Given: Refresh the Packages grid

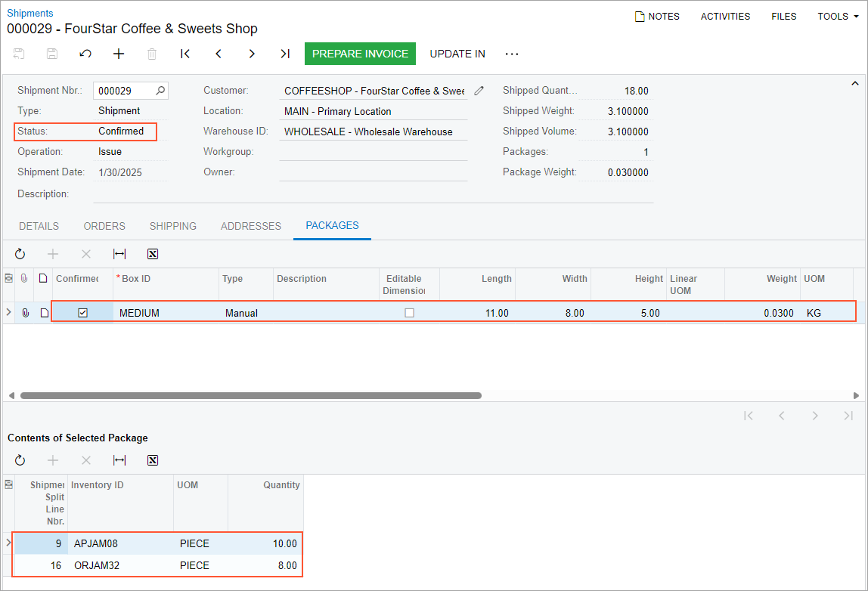Looking at the screenshot, I should [20, 254].
